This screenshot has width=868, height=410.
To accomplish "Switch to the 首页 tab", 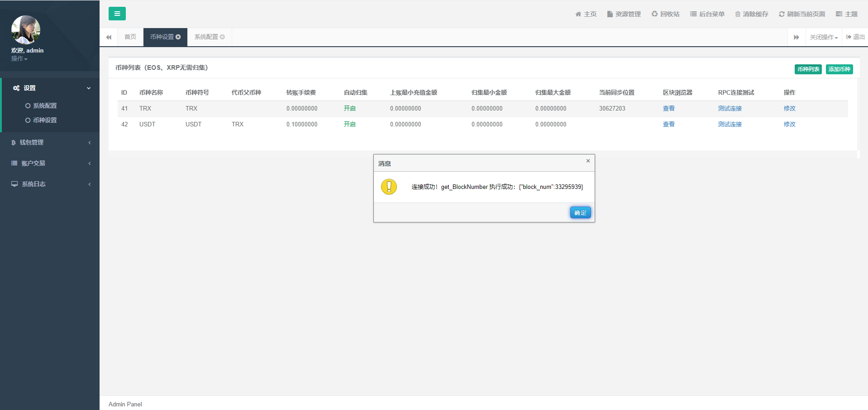I will 130,37.
